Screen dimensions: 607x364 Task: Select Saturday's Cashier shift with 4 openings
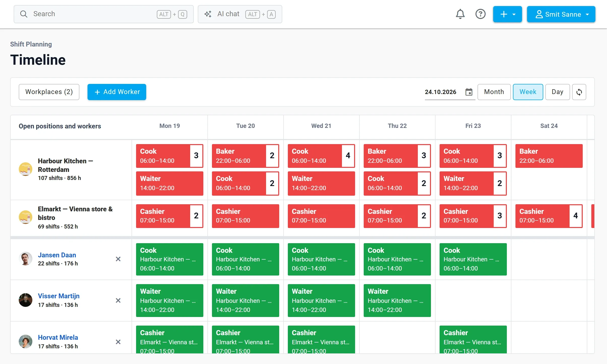point(549,216)
